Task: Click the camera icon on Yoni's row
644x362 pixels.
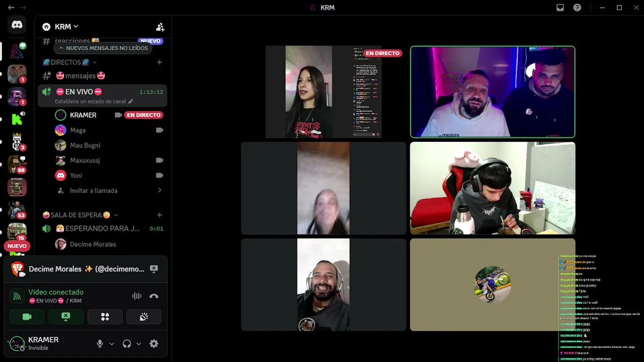Action: [159, 175]
